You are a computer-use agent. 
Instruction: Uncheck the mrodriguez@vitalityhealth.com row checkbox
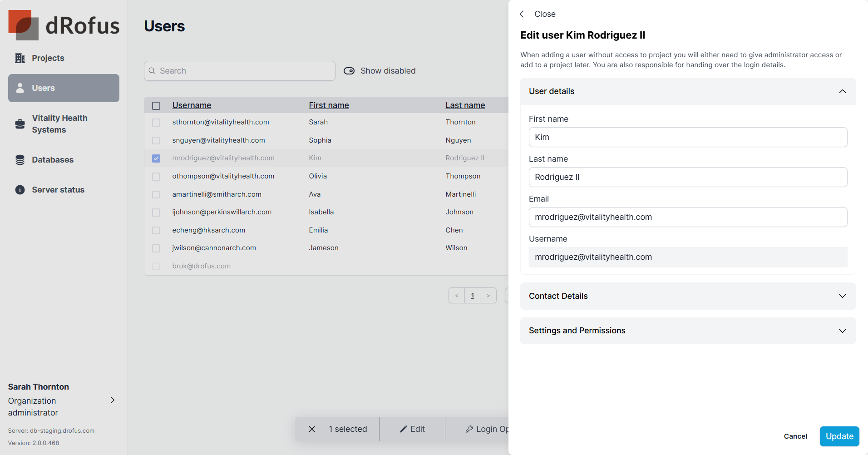(156, 158)
